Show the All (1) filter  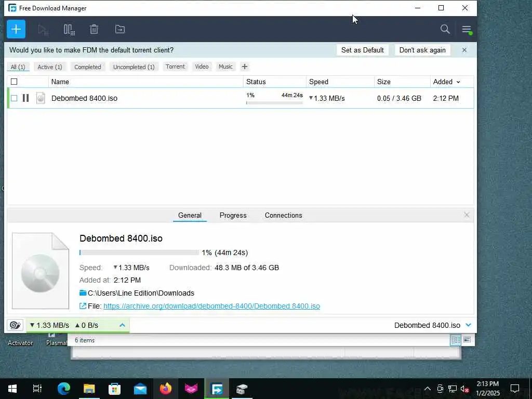click(18, 67)
